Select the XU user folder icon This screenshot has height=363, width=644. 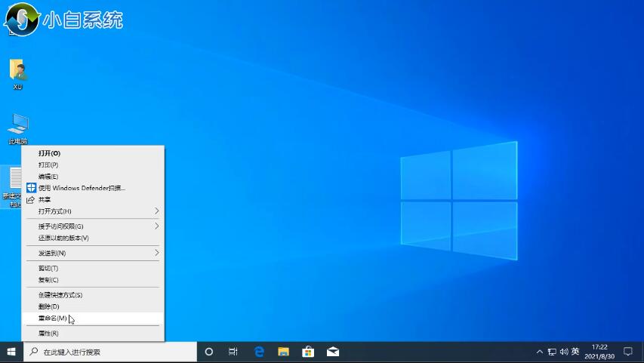18,72
